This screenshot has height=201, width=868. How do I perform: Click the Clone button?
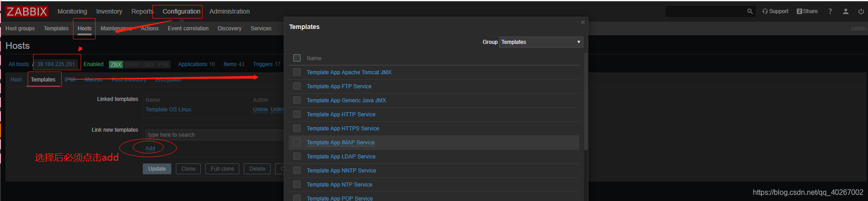[188, 169]
